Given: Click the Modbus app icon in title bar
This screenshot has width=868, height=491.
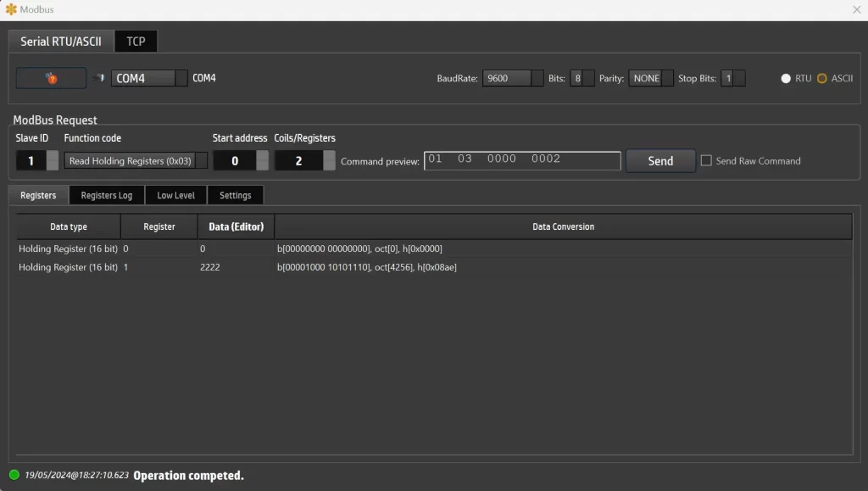Looking at the screenshot, I should pos(10,9).
